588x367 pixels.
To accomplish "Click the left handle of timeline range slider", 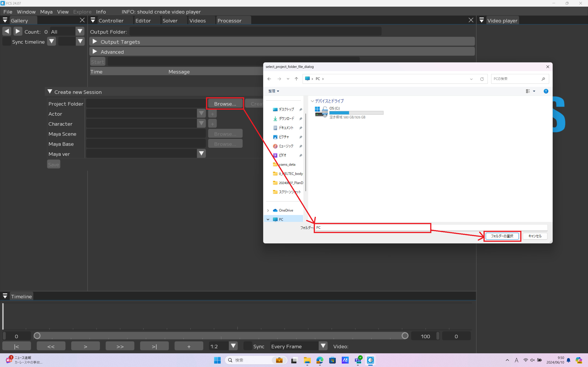I will pyautogui.click(x=37, y=336).
